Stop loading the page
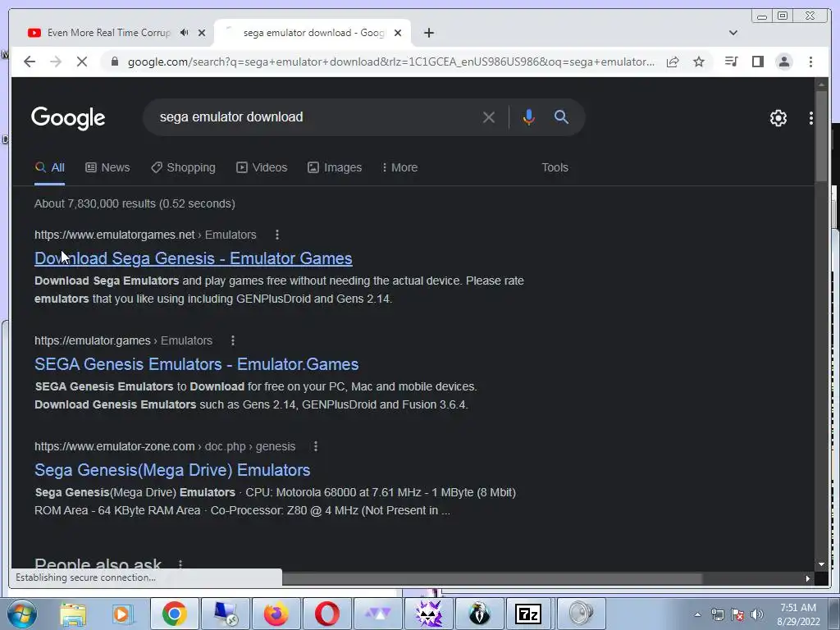 click(82, 62)
